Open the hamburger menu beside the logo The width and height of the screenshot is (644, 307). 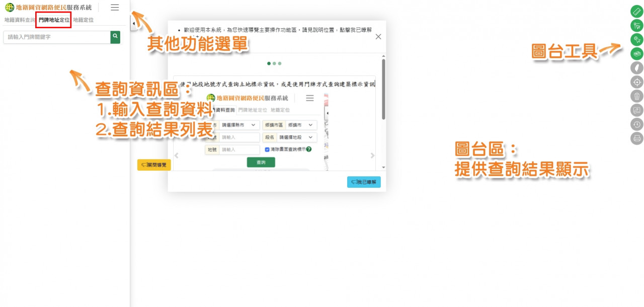tap(115, 8)
